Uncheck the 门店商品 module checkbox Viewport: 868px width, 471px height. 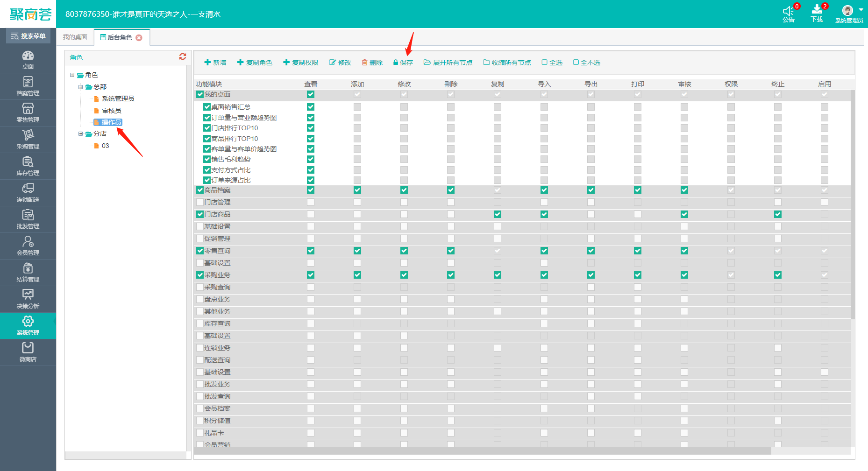pos(200,214)
